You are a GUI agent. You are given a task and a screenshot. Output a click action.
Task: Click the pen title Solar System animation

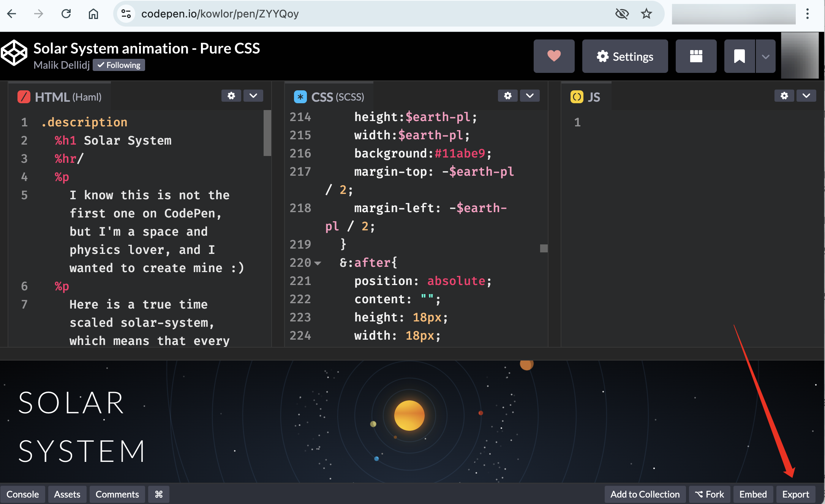tap(147, 48)
